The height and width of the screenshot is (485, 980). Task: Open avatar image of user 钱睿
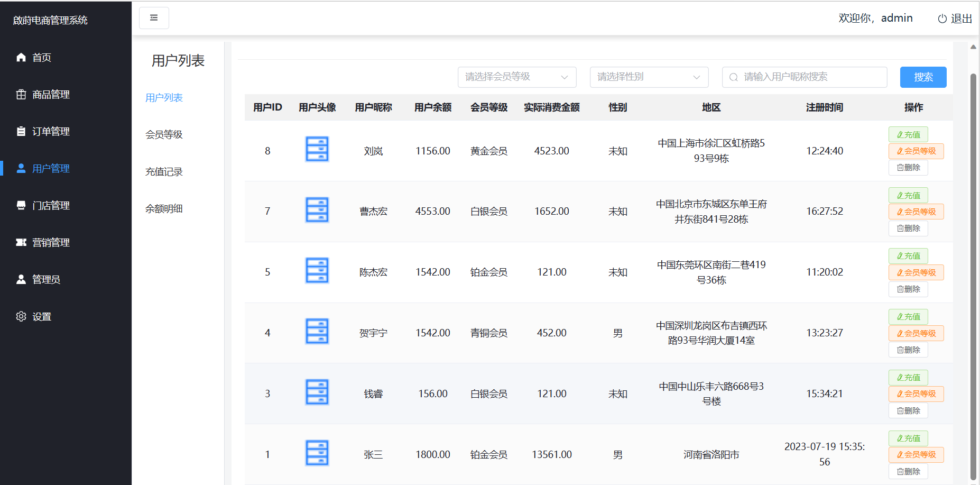317,392
